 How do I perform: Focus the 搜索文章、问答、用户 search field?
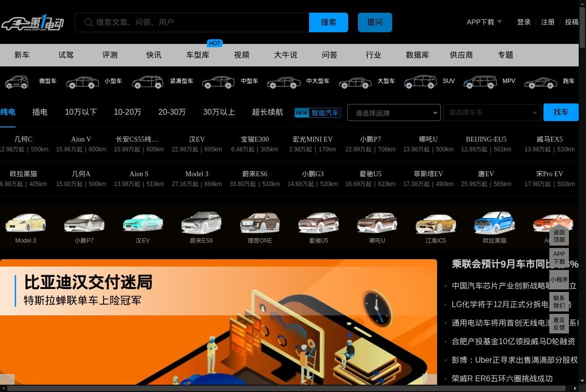192,22
